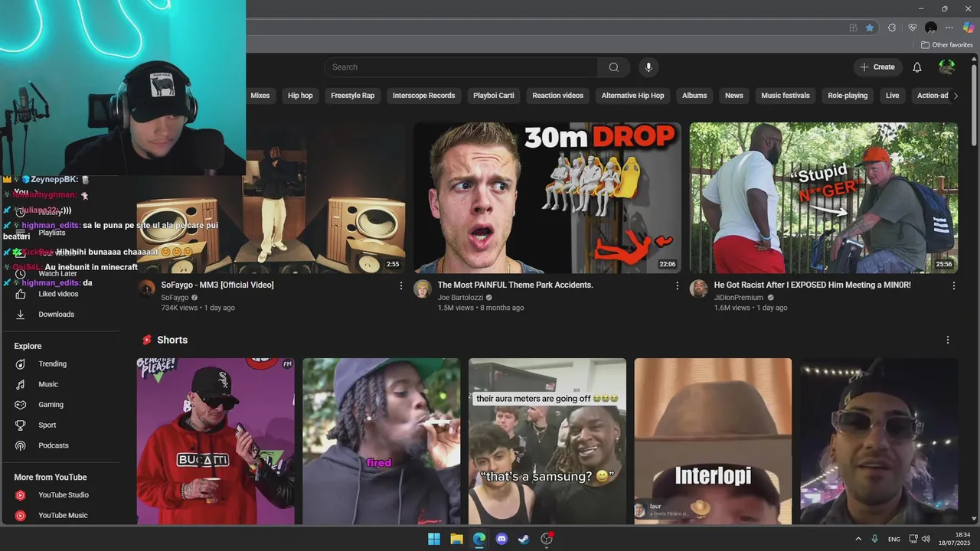The width and height of the screenshot is (980, 551).
Task: Search YouTube with the magnifier button
Action: [613, 67]
